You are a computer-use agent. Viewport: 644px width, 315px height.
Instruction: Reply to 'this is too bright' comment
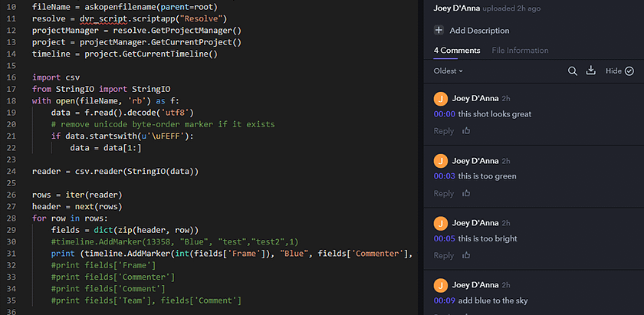coord(444,255)
